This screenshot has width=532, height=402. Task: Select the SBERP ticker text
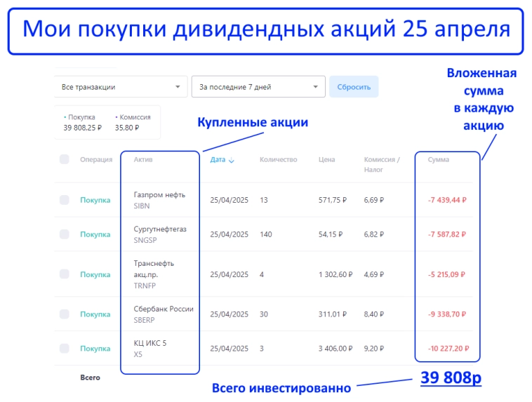tap(144, 320)
